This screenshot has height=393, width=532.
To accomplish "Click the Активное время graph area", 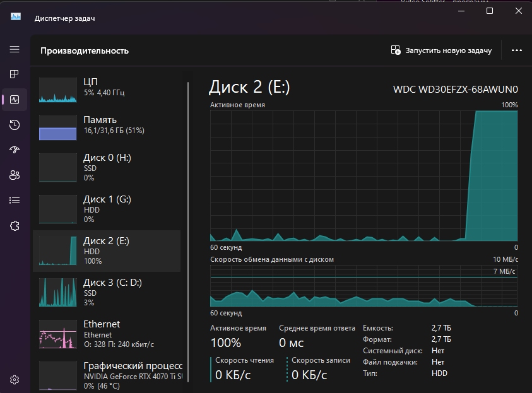I will 364,175.
